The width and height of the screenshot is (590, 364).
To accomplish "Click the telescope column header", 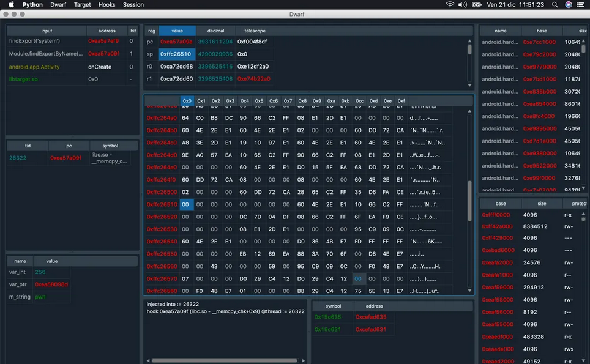I will [255, 31].
